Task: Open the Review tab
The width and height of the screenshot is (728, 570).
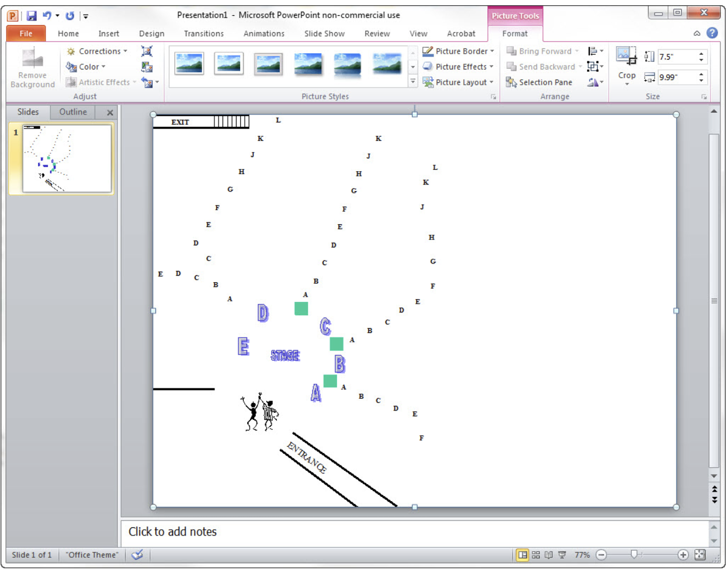Action: coord(377,34)
